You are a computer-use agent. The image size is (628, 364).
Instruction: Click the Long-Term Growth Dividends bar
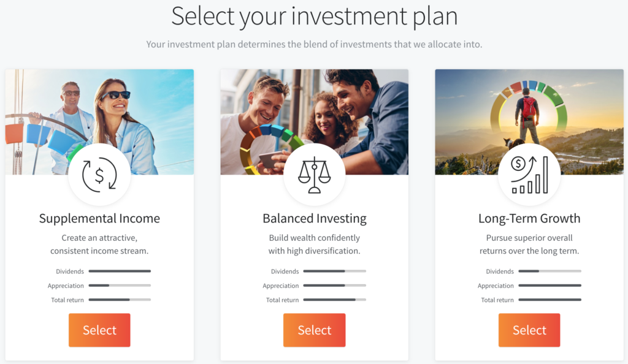coord(549,271)
